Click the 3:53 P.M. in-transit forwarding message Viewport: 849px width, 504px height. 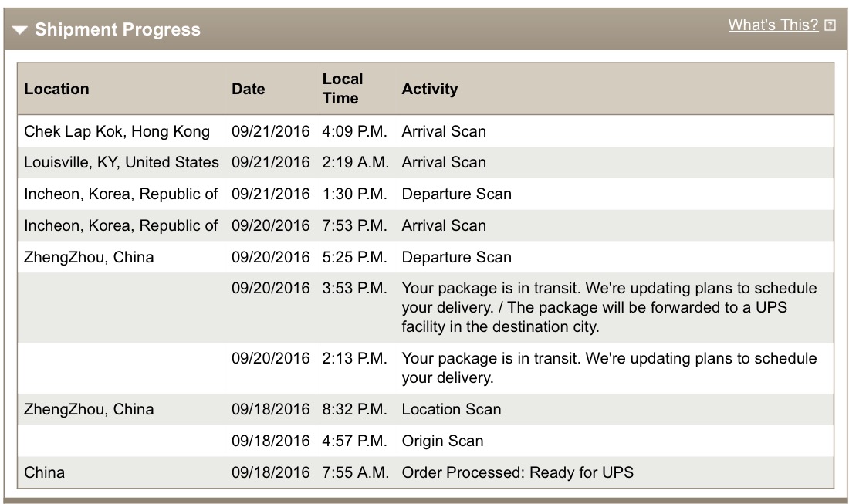[x=609, y=307]
